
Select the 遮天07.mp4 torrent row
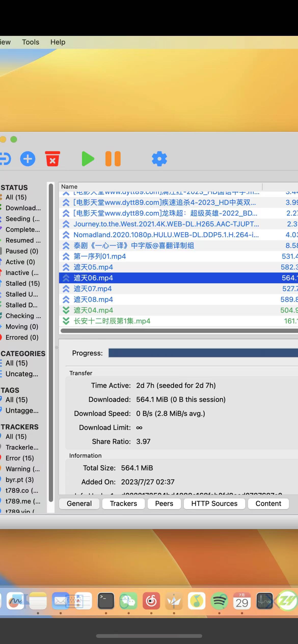pyautogui.click(x=92, y=289)
